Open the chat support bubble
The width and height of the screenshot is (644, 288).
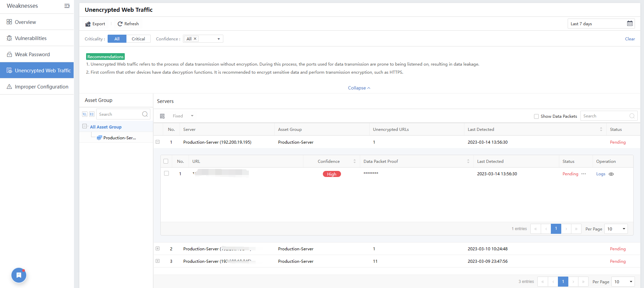click(x=19, y=275)
